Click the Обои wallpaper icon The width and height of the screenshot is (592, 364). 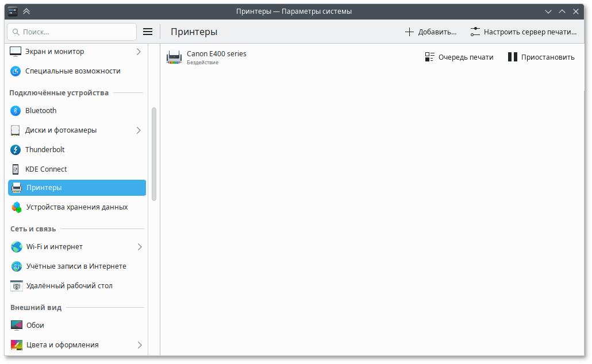pyautogui.click(x=17, y=326)
